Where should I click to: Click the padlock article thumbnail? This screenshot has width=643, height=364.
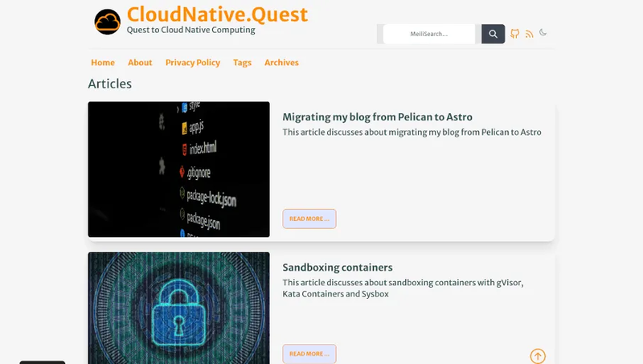pyautogui.click(x=178, y=308)
